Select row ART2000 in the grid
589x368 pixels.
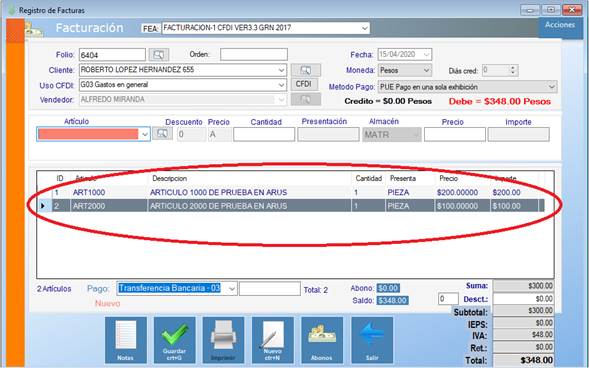(297, 206)
